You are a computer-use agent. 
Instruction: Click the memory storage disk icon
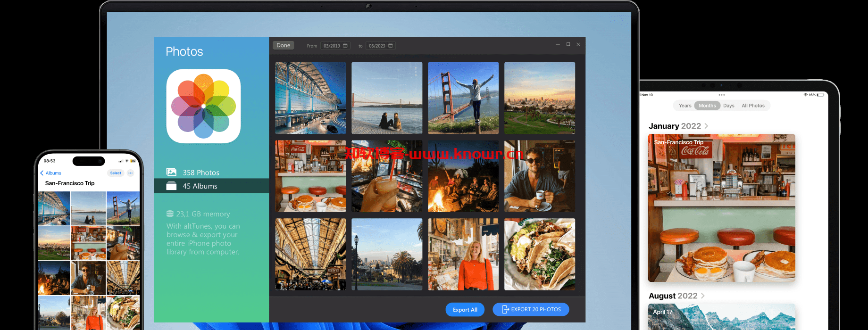tap(170, 214)
